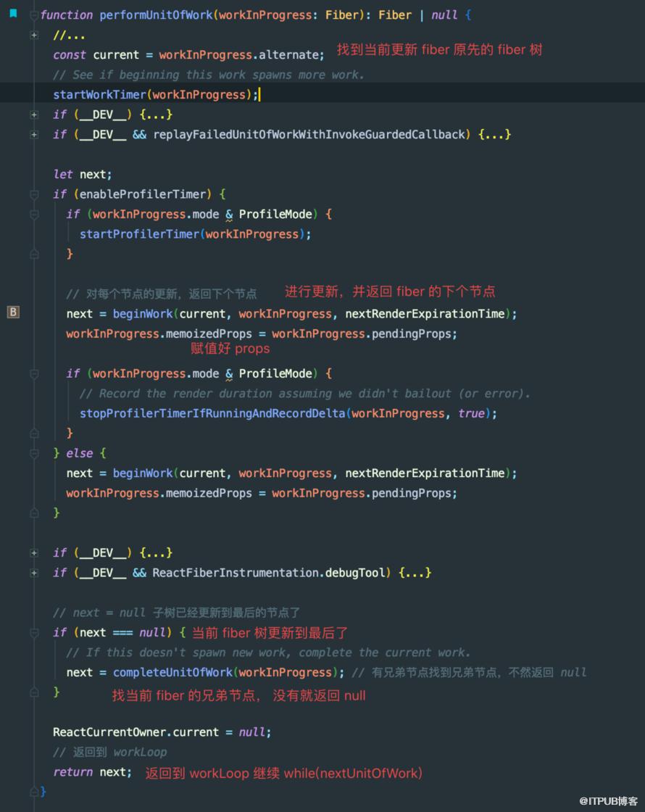Collapse the if (enableProfilerTimer) block

point(34,195)
